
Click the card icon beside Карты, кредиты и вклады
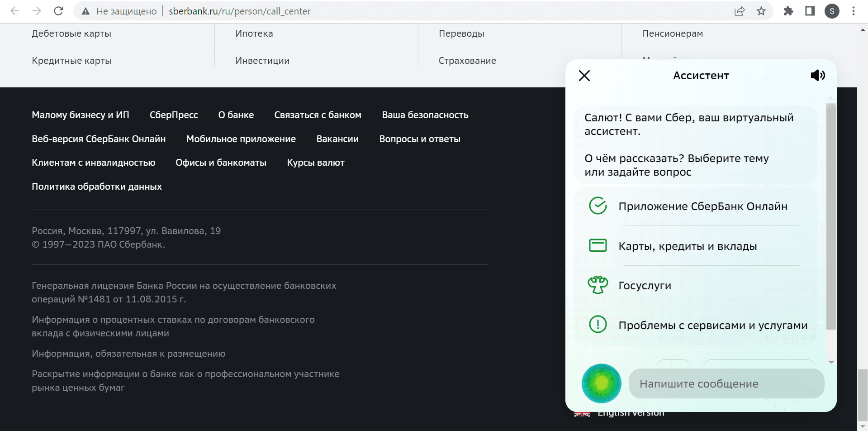point(598,245)
